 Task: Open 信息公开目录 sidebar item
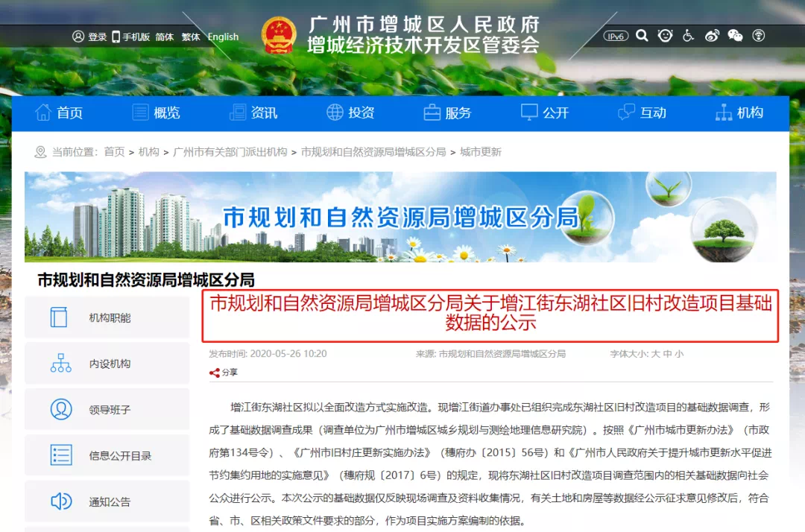pos(107,455)
